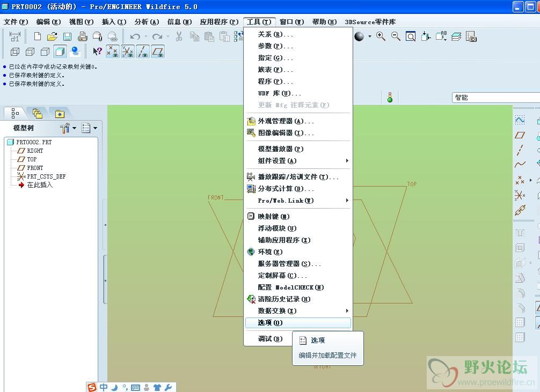Open the Analysis menu
Viewport: 540px width, 392px height.
(x=147, y=21)
